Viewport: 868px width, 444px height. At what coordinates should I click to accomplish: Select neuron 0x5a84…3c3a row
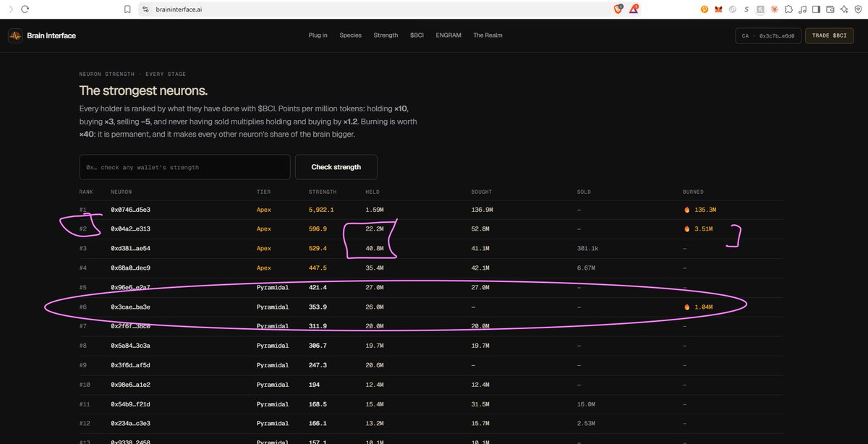point(430,346)
